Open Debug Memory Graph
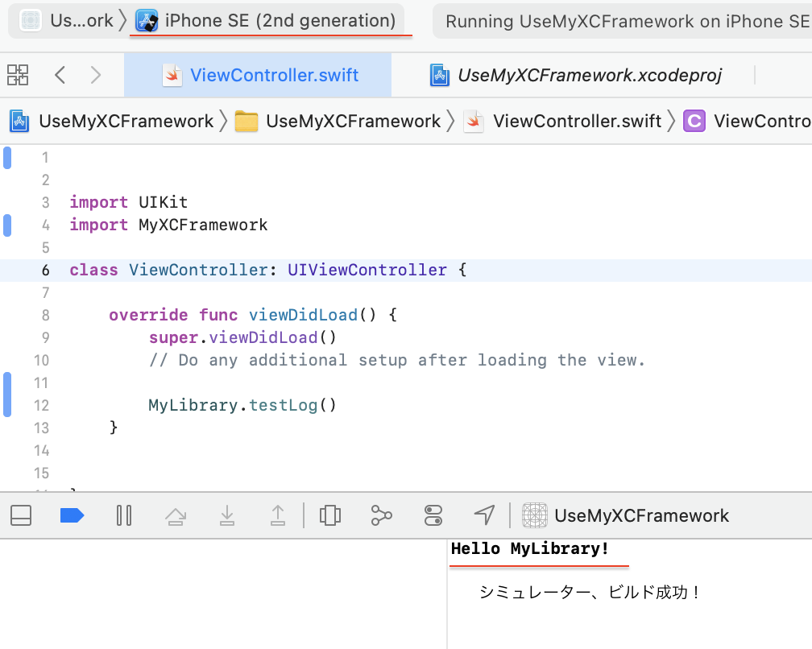 click(381, 515)
